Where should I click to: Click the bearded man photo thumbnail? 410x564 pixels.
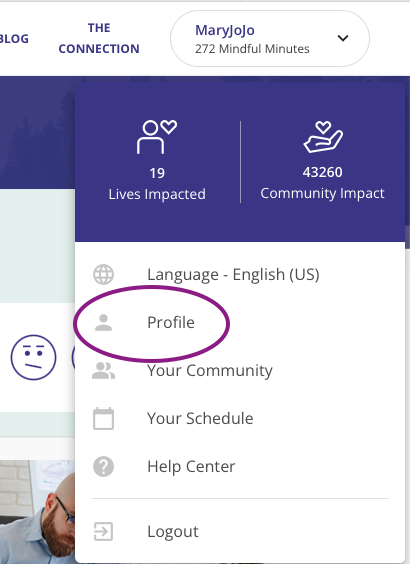point(37,512)
